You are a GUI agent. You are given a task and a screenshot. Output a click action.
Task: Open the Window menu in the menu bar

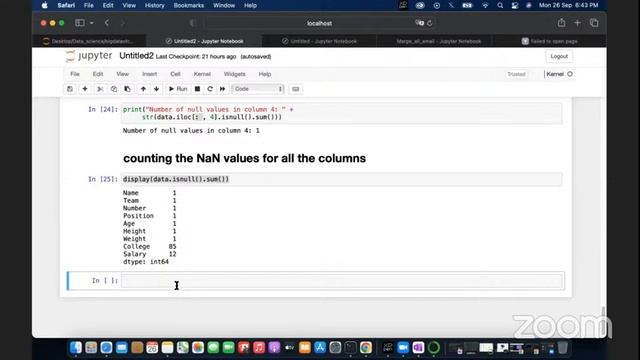[224, 5]
